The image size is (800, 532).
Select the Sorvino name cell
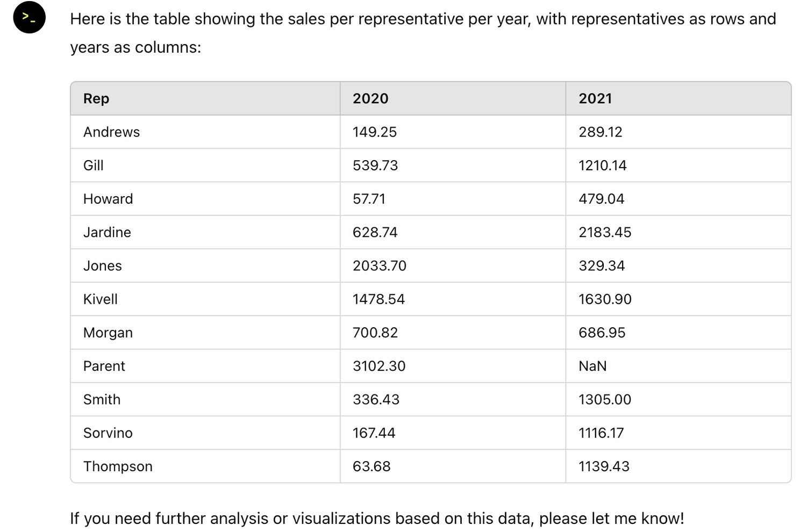click(x=108, y=433)
